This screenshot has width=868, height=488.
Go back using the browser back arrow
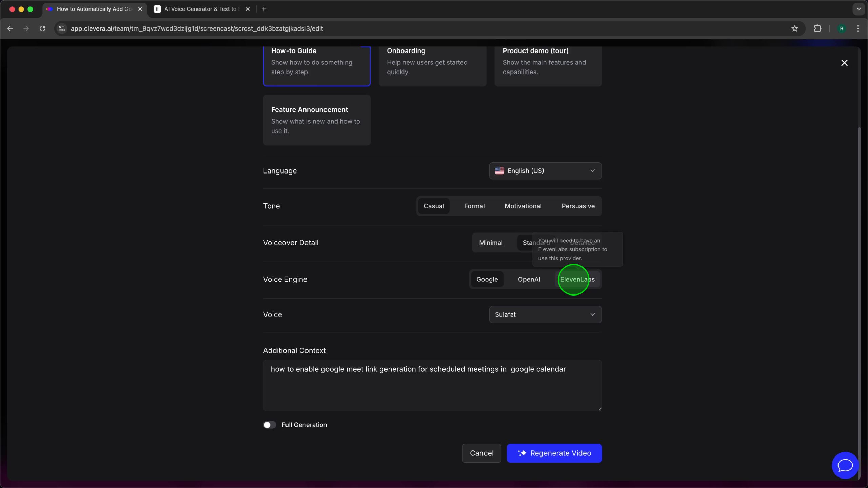click(x=10, y=28)
